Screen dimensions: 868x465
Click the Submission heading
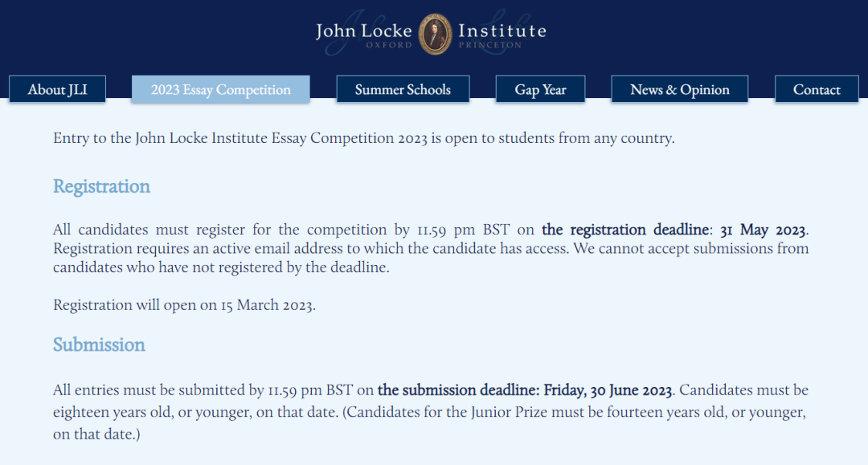tap(99, 345)
